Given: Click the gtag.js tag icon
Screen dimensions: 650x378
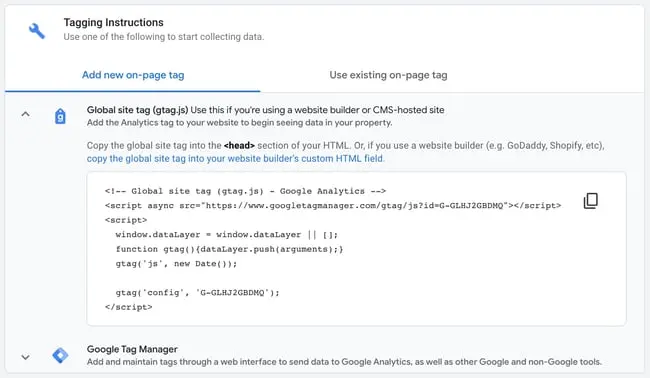Looking at the screenshot, I should coord(60,116).
